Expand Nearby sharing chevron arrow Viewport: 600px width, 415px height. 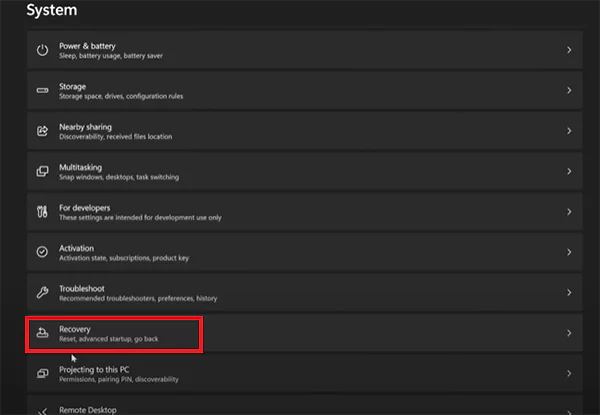click(569, 131)
